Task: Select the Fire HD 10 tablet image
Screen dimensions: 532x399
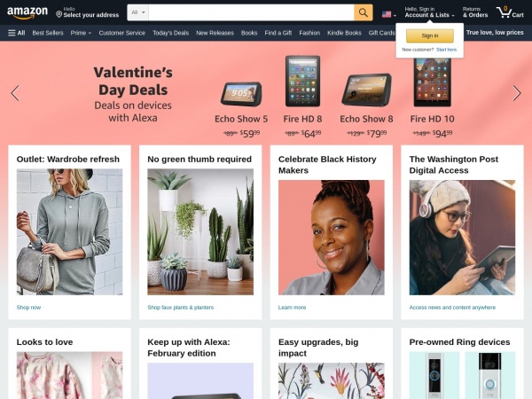Action: tap(433, 82)
